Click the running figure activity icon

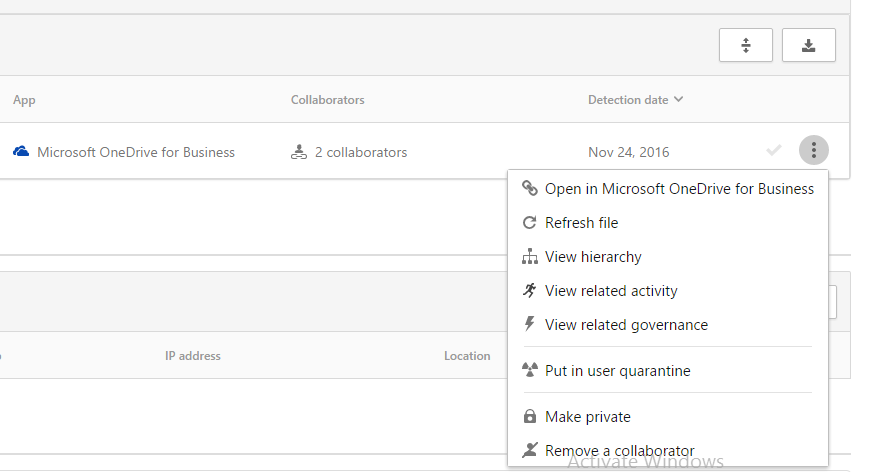click(x=530, y=290)
